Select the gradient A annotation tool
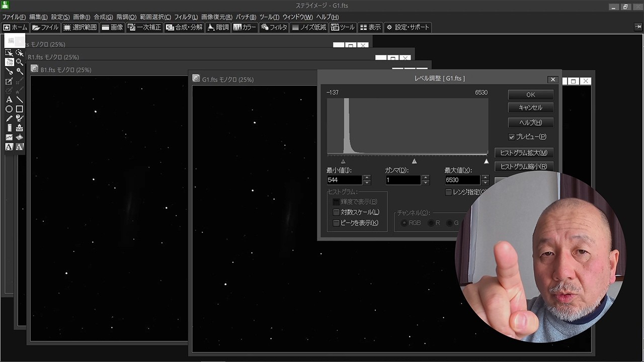This screenshot has height=362, width=644. point(19,147)
